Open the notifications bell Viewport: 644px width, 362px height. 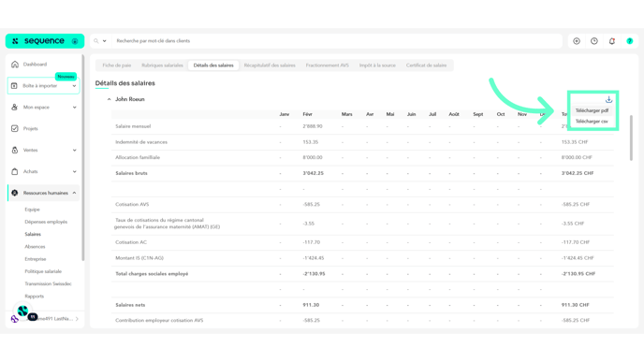pos(612,41)
